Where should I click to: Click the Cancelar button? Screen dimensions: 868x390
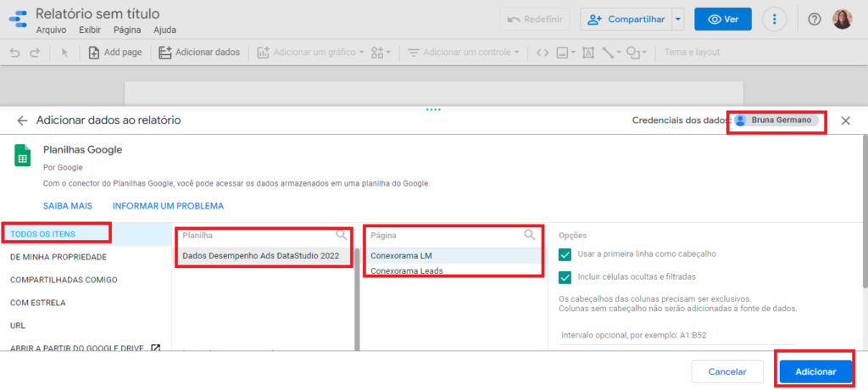point(727,371)
